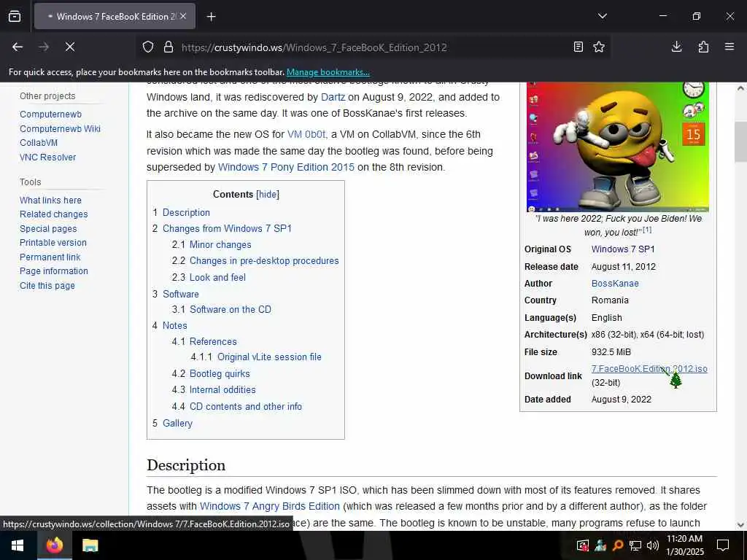Open Related changes tool
Screen dimensions: 747x560
point(54,214)
